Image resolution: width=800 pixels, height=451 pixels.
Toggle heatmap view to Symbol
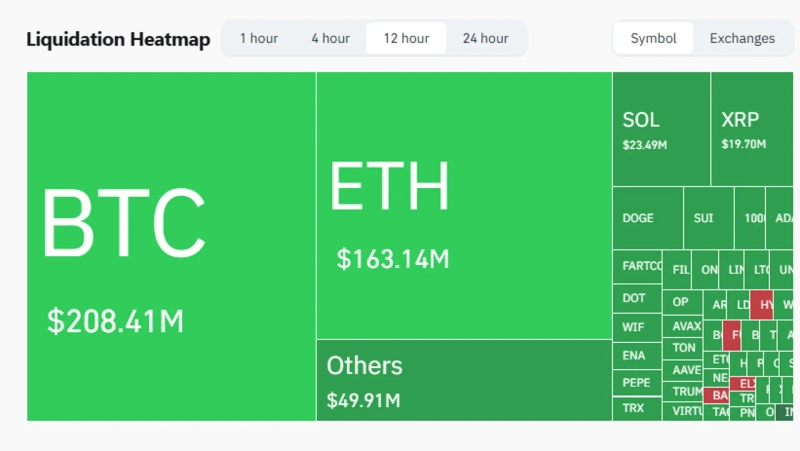tap(653, 38)
